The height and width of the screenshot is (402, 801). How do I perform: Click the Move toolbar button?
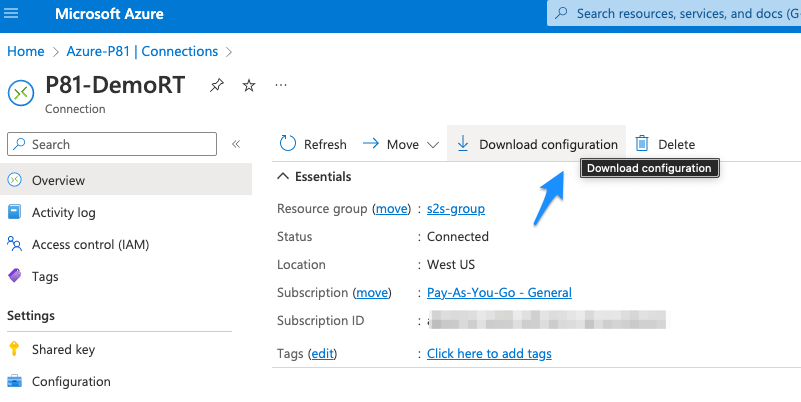point(401,144)
